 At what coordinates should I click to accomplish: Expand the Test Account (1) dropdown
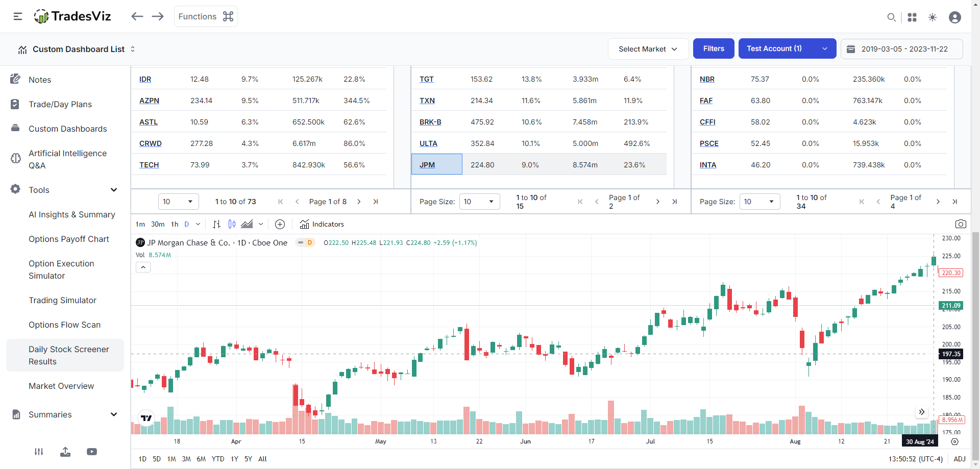[787, 48]
